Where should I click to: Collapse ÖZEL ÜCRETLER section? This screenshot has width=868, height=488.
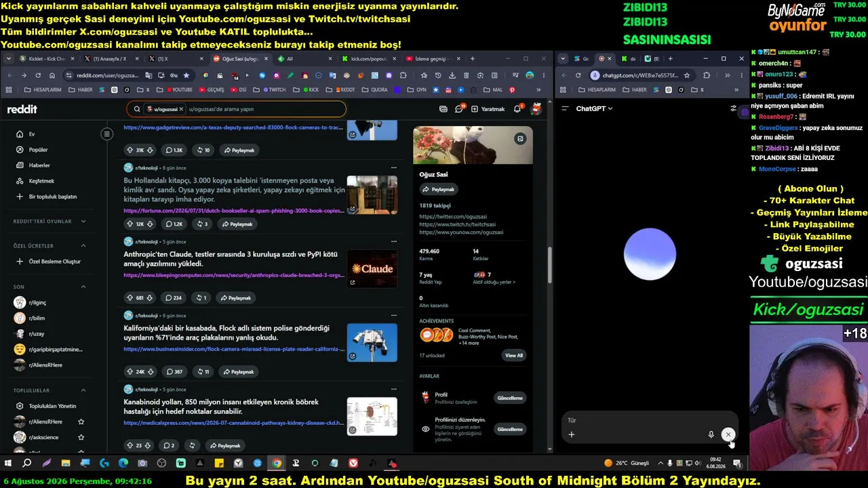click(83, 245)
